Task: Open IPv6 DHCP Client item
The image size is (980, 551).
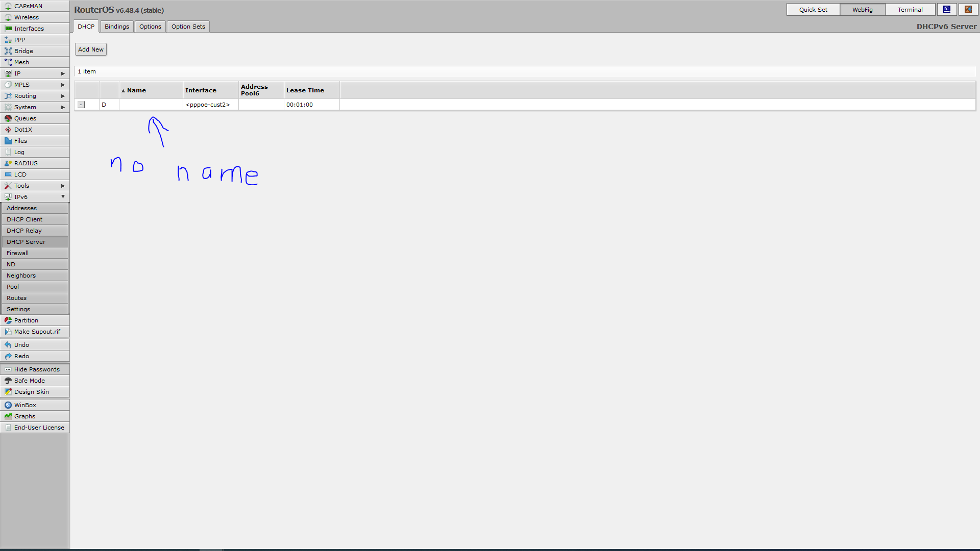Action: pyautogui.click(x=35, y=219)
